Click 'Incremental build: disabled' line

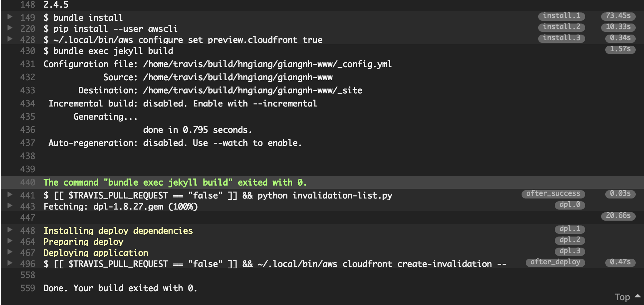[x=183, y=103]
